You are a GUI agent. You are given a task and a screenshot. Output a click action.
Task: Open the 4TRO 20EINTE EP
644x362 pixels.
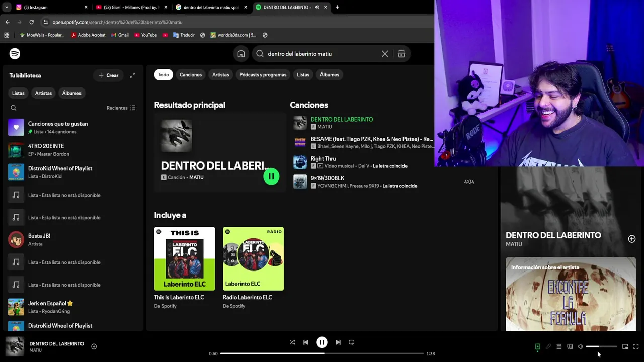pyautogui.click(x=72, y=150)
